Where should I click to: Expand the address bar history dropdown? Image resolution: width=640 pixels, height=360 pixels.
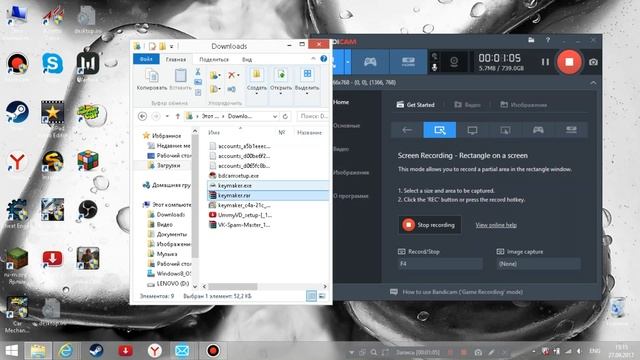tap(275, 116)
